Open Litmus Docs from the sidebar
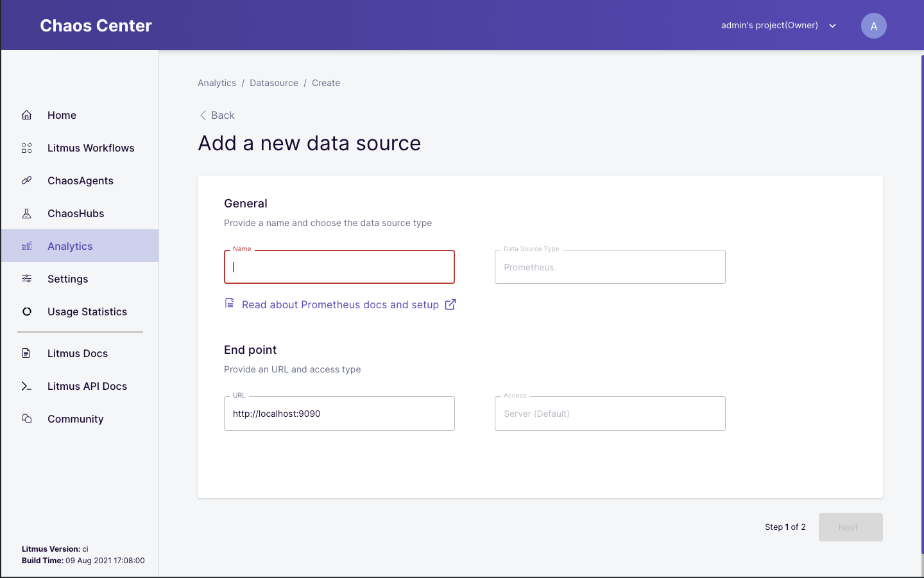The width and height of the screenshot is (924, 578). tap(77, 353)
